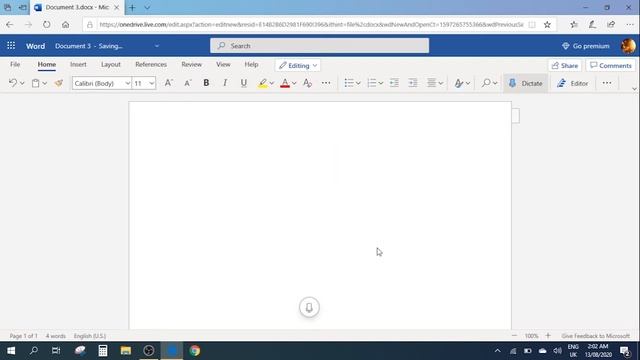The height and width of the screenshot is (360, 640).
Task: Toggle bold formatting
Action: point(206,83)
